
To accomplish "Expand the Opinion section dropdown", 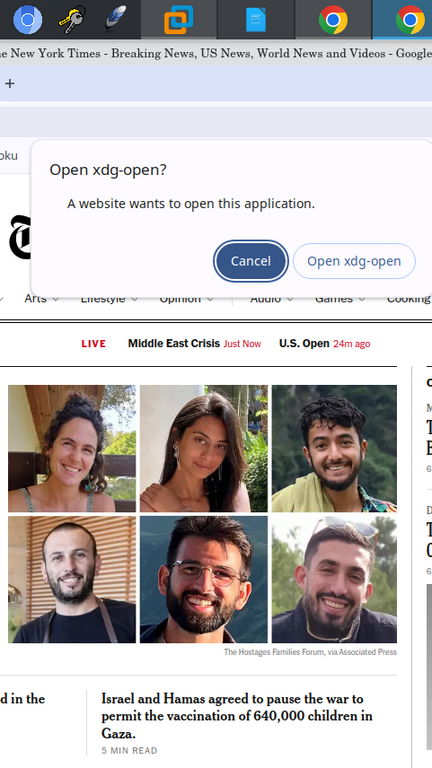I will point(186,298).
